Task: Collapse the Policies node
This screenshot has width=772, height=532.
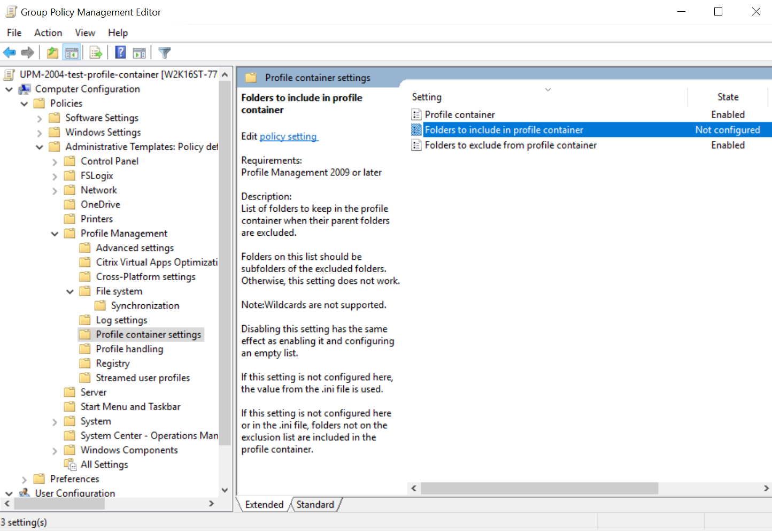Action: tap(24, 104)
